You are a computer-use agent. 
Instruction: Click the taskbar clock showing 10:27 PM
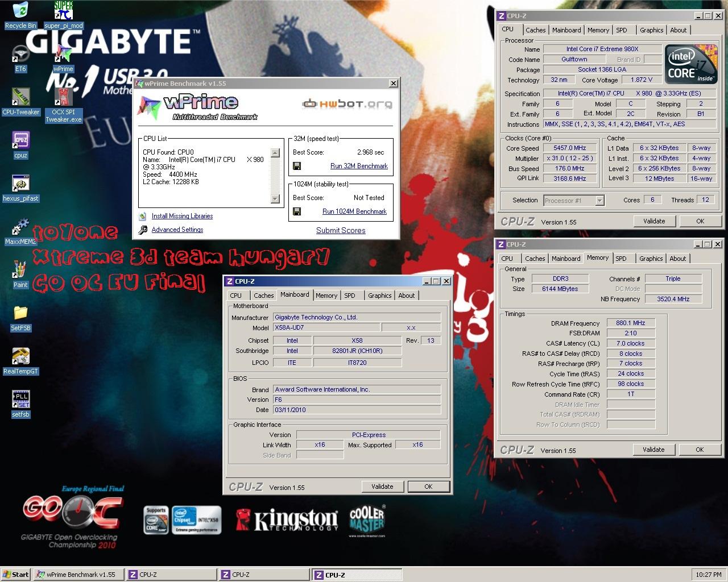709,575
